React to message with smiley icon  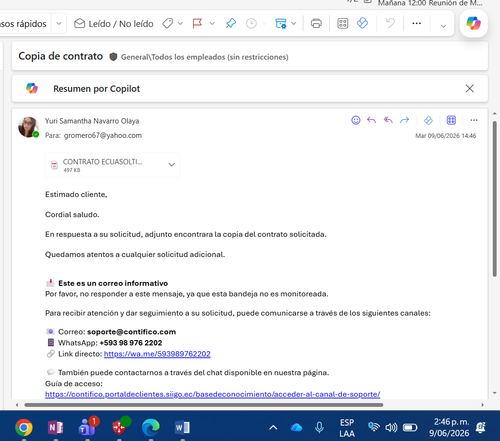(356, 120)
